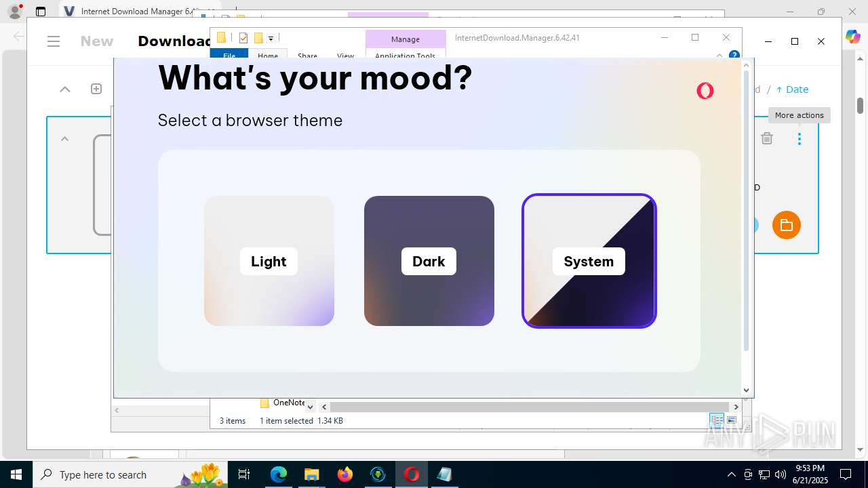Open the Home ribbon tab in File Explorer
Image resolution: width=868 pixels, height=488 pixels.
pyautogui.click(x=268, y=55)
